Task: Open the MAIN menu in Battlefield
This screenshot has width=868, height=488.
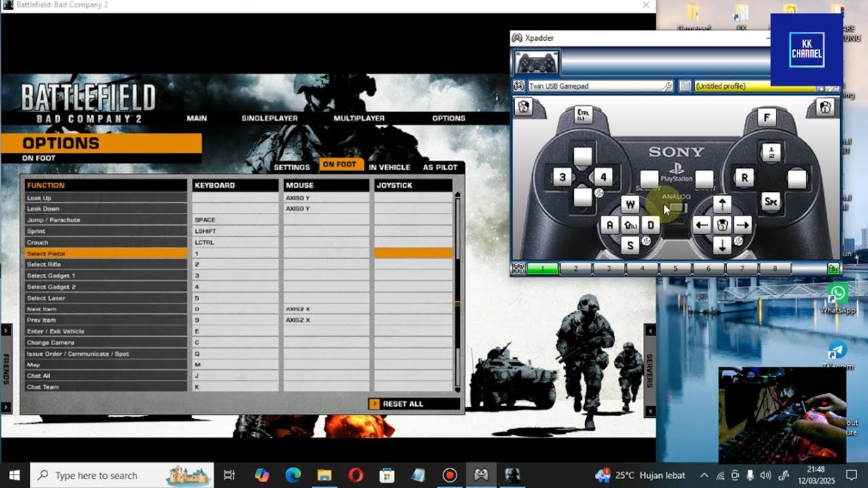Action: (197, 118)
